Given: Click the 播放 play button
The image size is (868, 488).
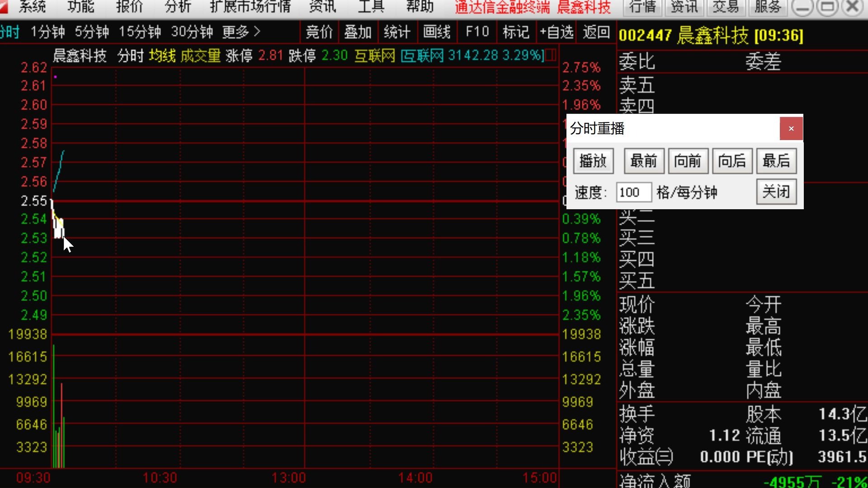Looking at the screenshot, I should pos(593,161).
